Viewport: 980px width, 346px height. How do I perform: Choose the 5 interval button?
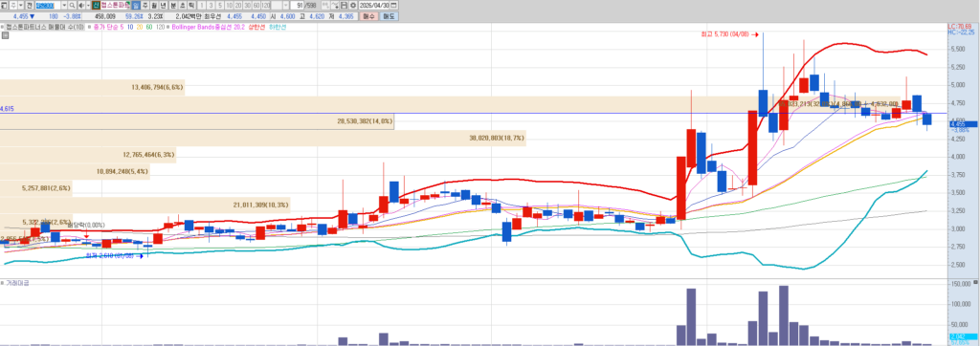point(219,5)
